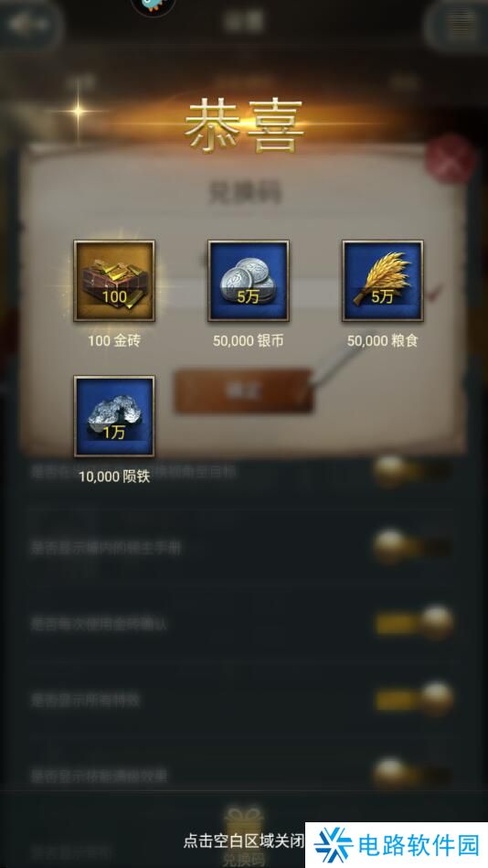488x868 pixels.
Task: Click the blurred orange confirm button
Action: (244, 391)
